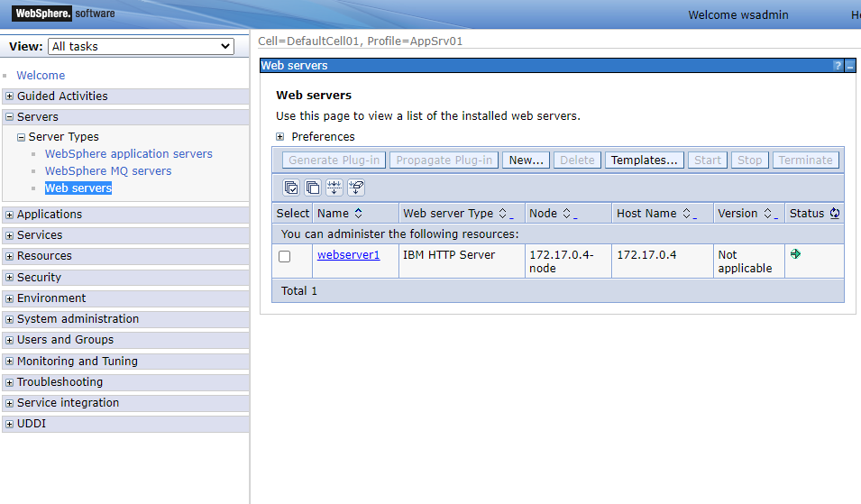Expand Monitoring and Tuning section

coord(9,362)
